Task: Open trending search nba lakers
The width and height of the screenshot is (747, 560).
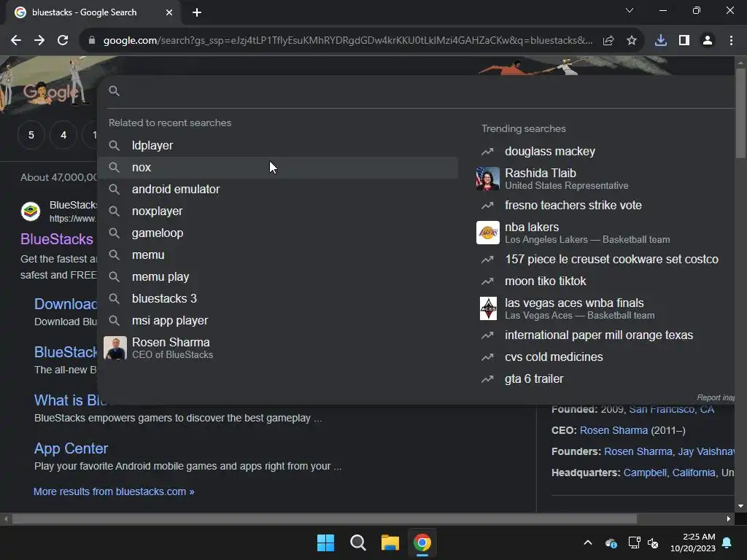Action: pyautogui.click(x=603, y=233)
